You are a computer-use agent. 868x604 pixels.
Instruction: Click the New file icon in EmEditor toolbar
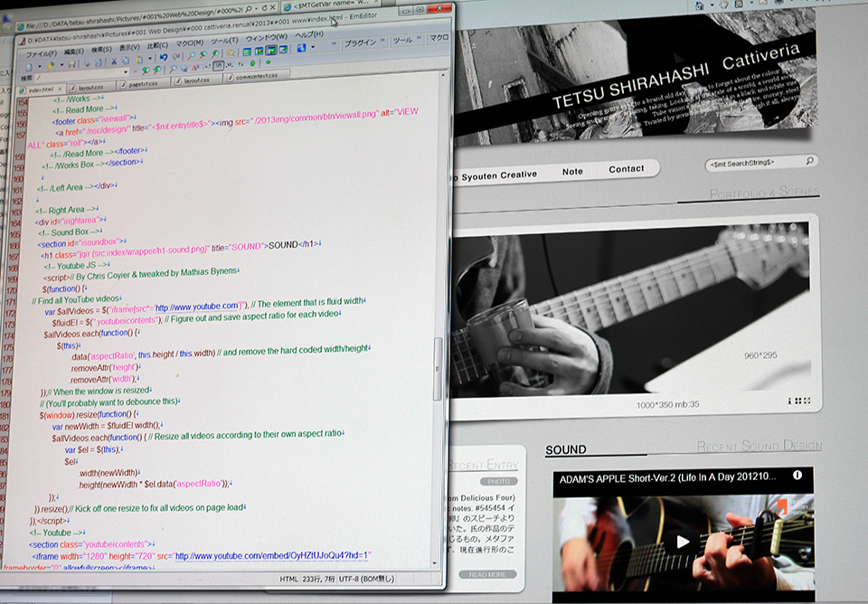pyautogui.click(x=29, y=66)
